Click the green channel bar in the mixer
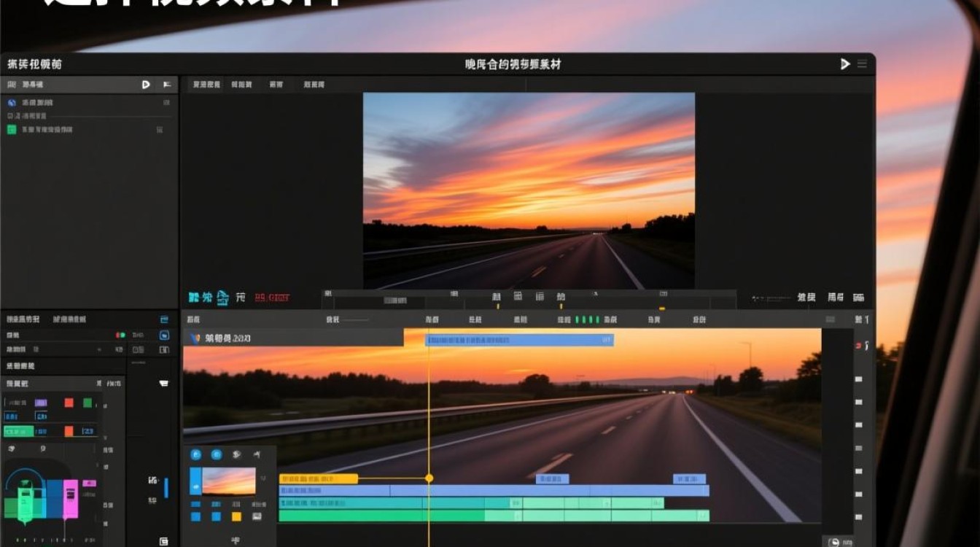This screenshot has height=547, width=980. (x=25, y=504)
